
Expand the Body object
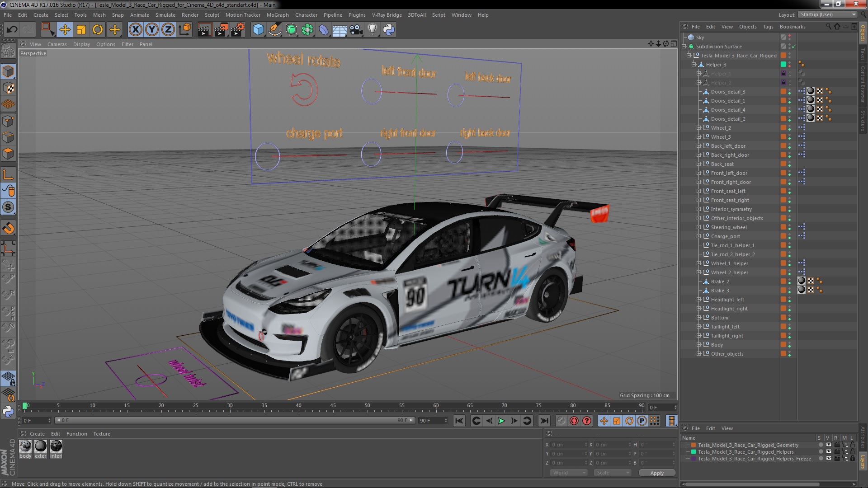click(x=698, y=345)
